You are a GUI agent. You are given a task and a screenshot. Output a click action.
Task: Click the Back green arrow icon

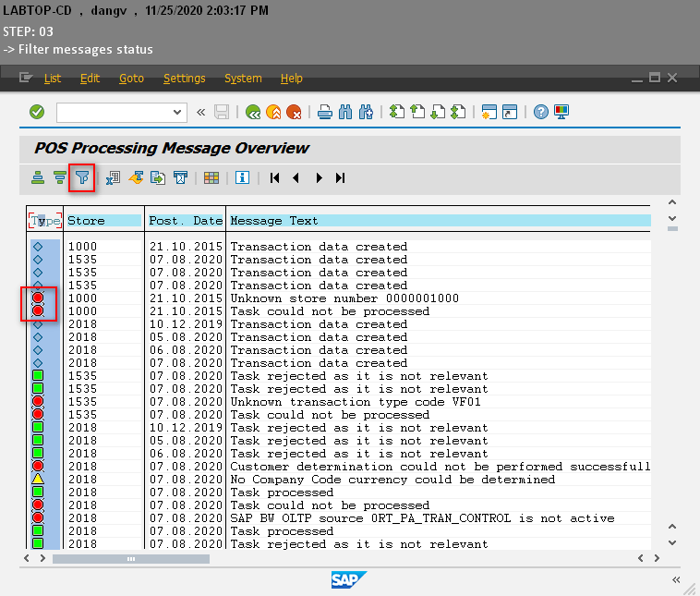click(253, 112)
